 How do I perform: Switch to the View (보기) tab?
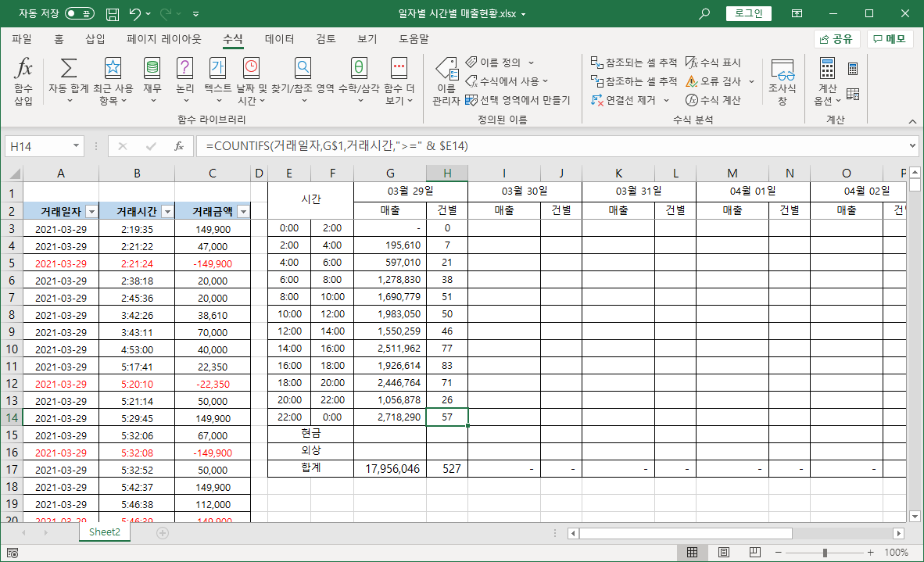tap(367, 39)
